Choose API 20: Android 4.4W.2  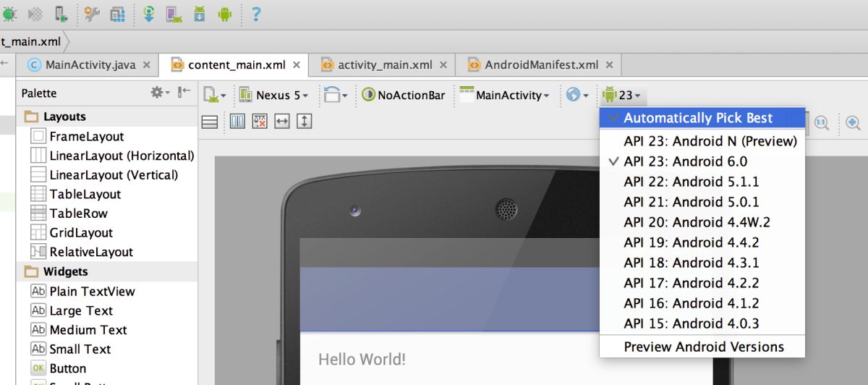702,222
